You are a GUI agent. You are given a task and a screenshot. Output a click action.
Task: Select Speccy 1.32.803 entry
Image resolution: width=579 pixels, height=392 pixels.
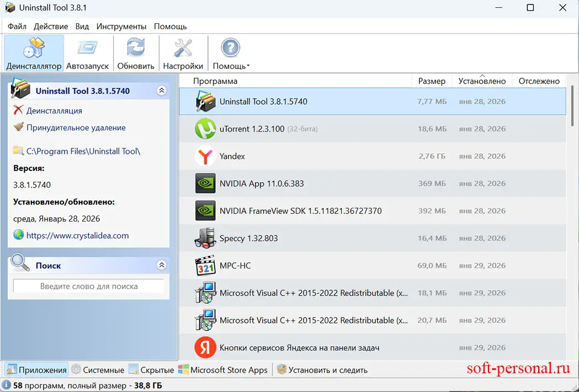249,238
